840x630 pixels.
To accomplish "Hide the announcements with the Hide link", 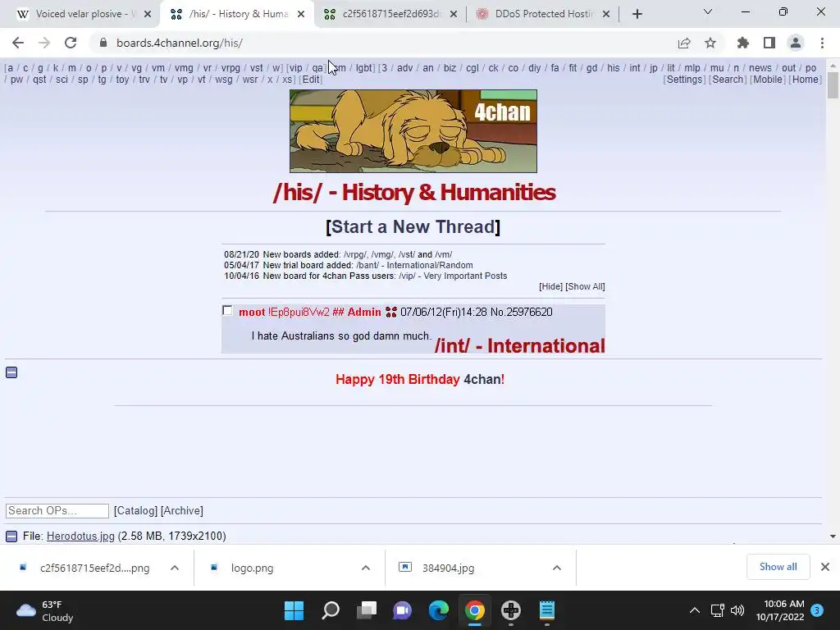I will coord(550,286).
